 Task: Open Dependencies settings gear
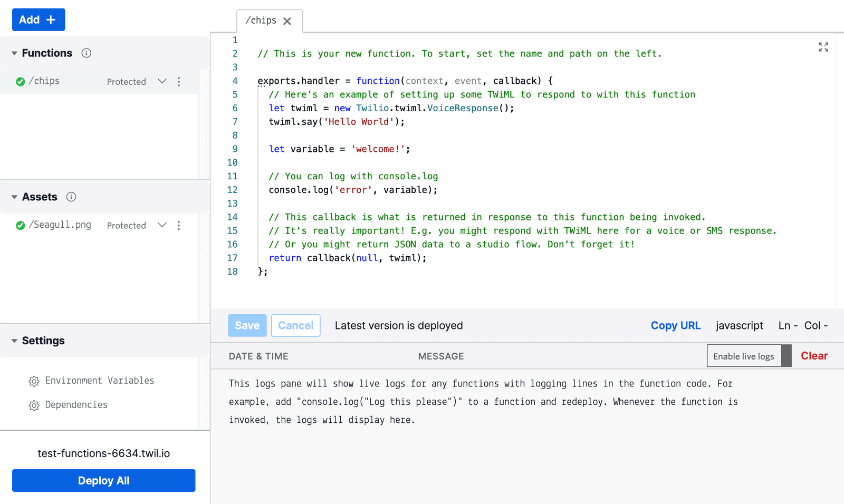(x=34, y=405)
